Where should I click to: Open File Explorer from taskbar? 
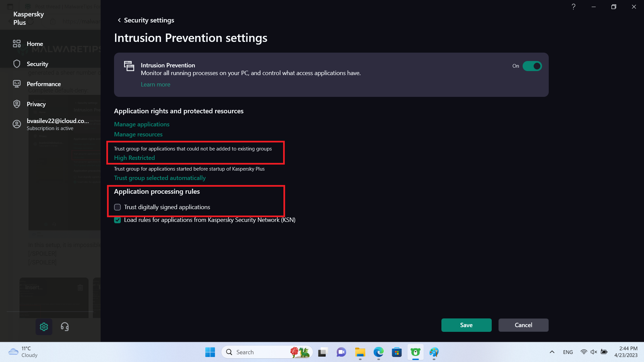[360, 352]
